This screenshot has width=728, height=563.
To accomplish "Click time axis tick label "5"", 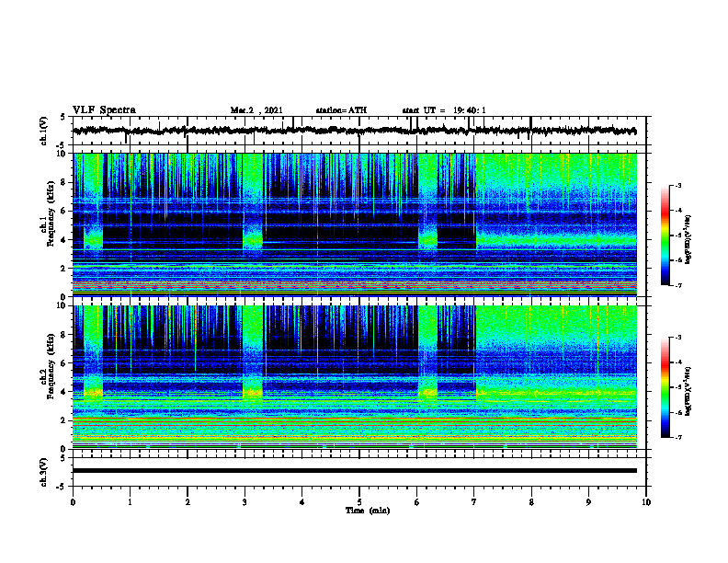I will (x=359, y=502).
